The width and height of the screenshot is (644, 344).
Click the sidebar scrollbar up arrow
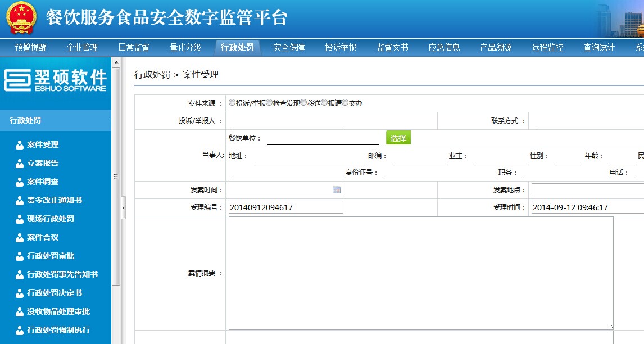[x=116, y=62]
